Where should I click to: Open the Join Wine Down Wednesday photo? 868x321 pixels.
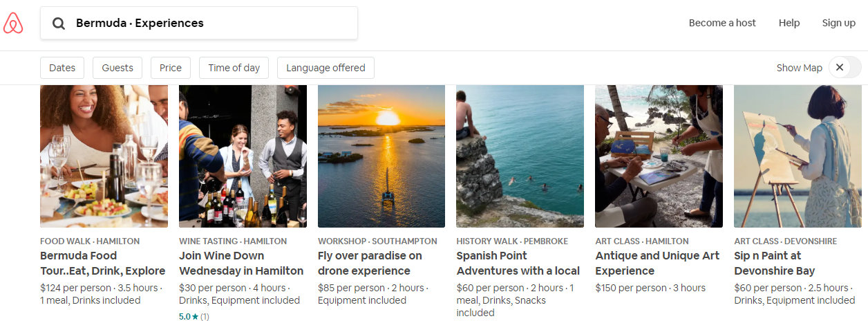pyautogui.click(x=243, y=156)
